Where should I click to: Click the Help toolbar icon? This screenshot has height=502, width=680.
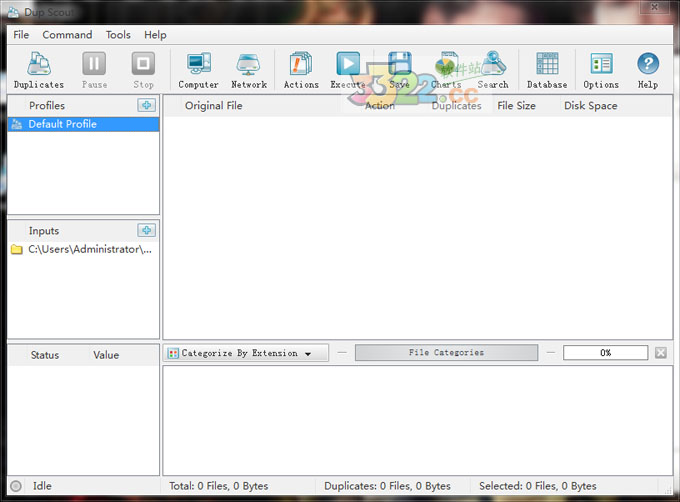coord(648,70)
